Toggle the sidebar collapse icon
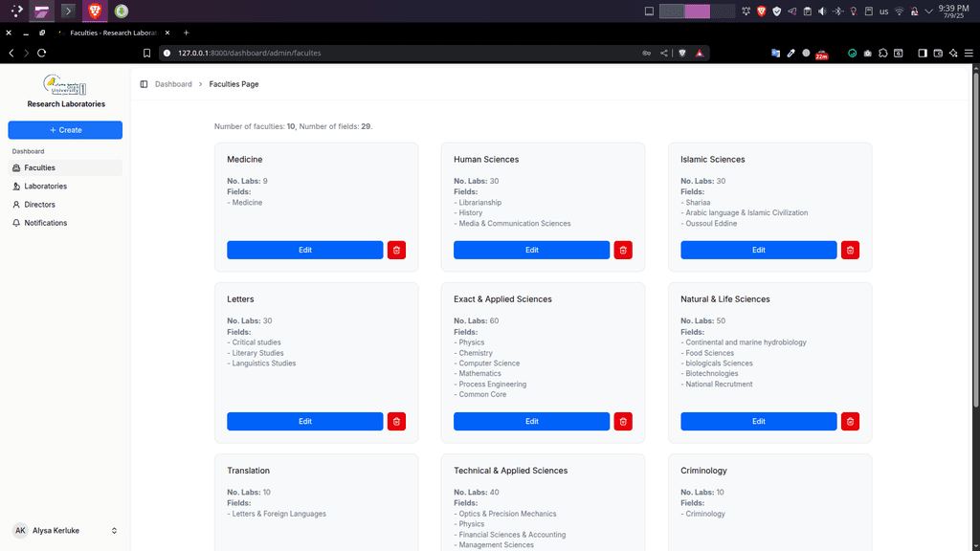Screen dimensions: 980x551 144,84
